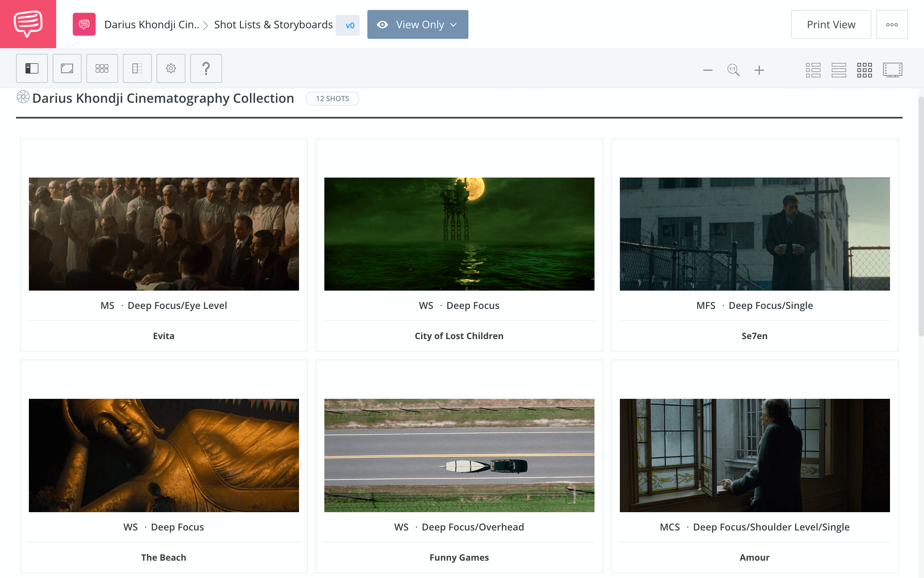This screenshot has width=924, height=578.
Task: Click the Amour title text
Action: [x=755, y=557]
